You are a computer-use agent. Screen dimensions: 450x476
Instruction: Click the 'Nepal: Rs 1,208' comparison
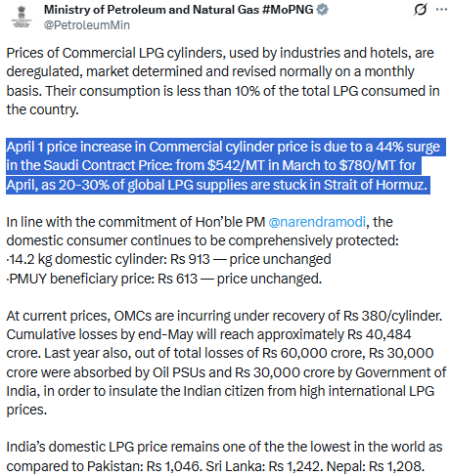[376, 466]
